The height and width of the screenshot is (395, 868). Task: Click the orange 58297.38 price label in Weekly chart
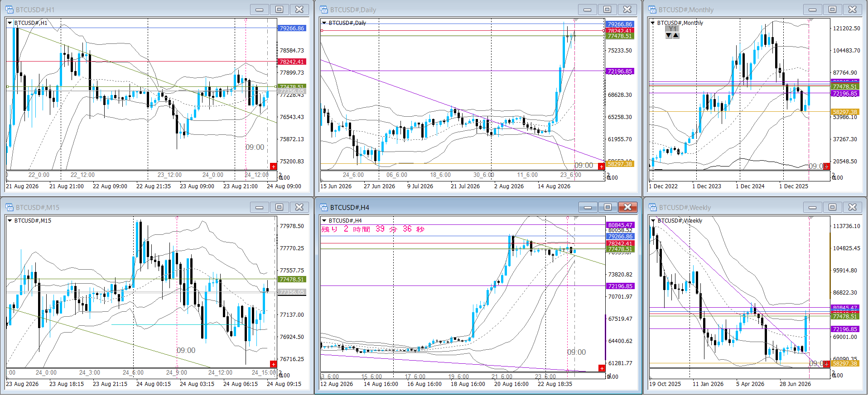coord(845,363)
